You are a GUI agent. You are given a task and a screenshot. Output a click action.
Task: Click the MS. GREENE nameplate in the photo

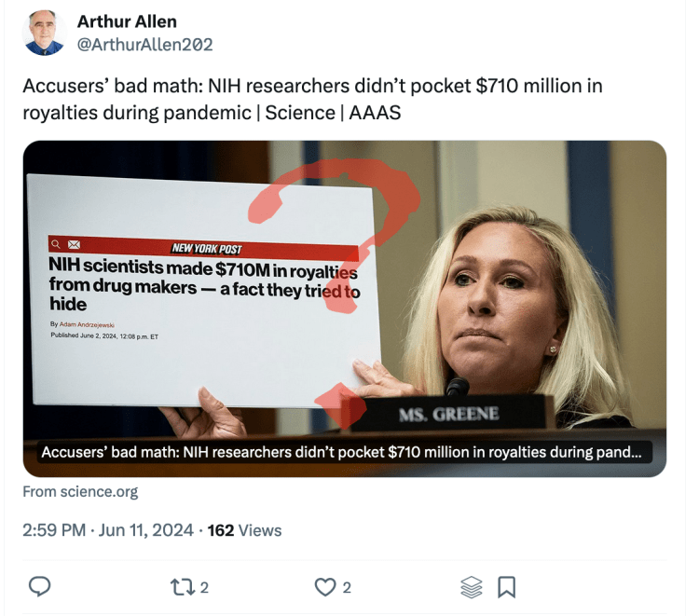coord(449,414)
